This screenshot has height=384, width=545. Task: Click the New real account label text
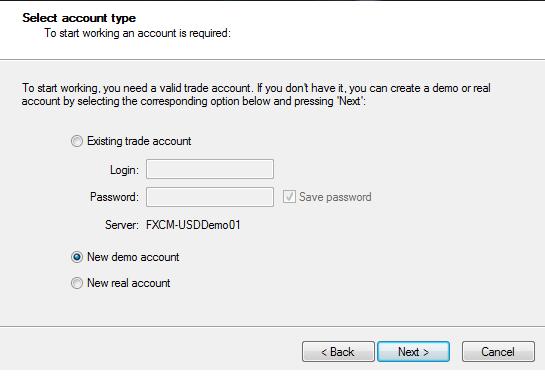[x=129, y=283]
